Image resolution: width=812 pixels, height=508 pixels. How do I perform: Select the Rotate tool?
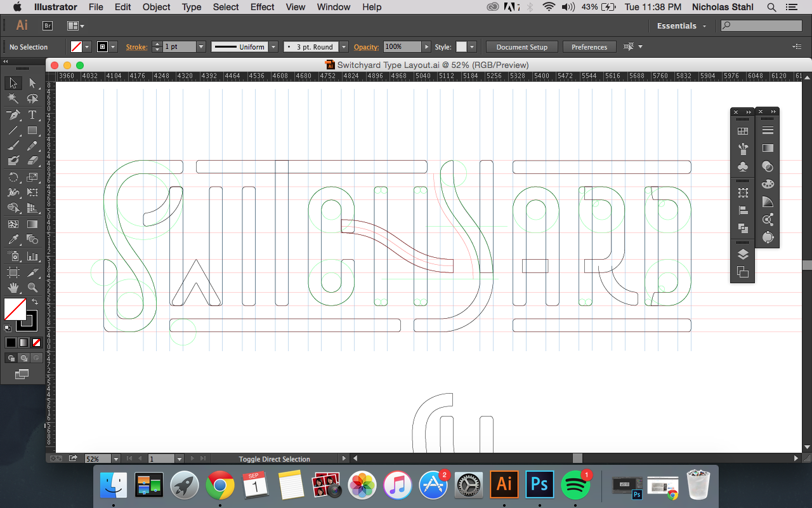point(13,177)
